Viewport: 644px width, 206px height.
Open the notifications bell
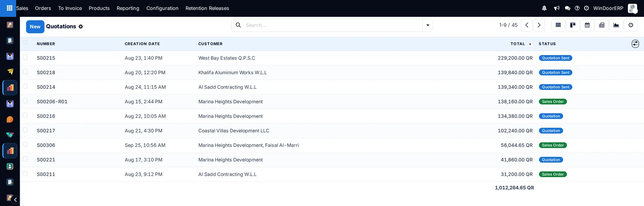pos(544,8)
